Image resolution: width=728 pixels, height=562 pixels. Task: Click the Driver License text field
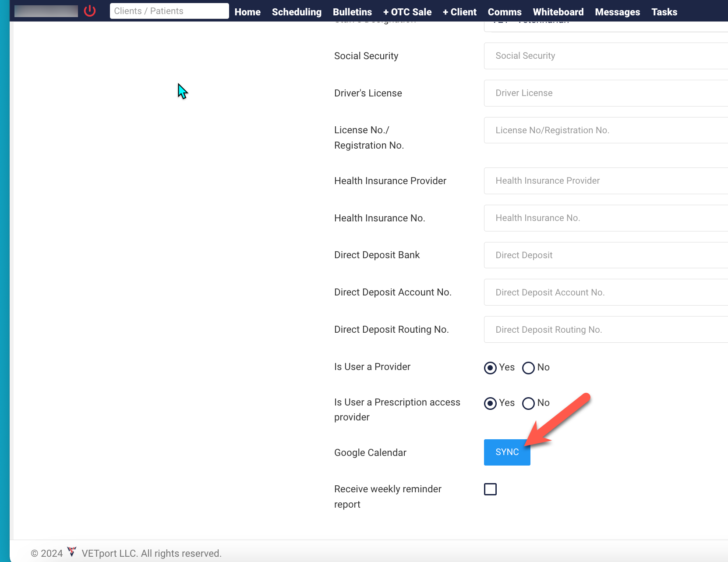click(605, 93)
